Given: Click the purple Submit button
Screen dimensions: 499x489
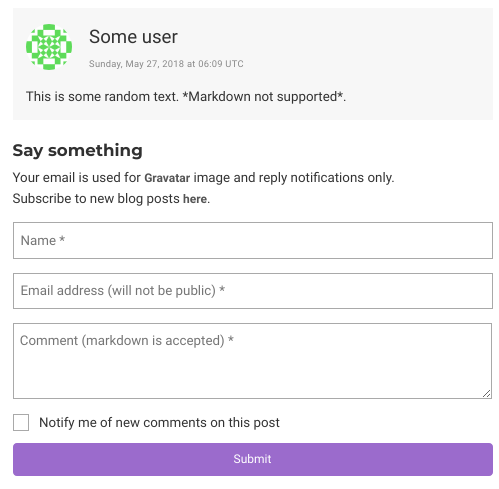Looking at the screenshot, I should pos(253,459).
